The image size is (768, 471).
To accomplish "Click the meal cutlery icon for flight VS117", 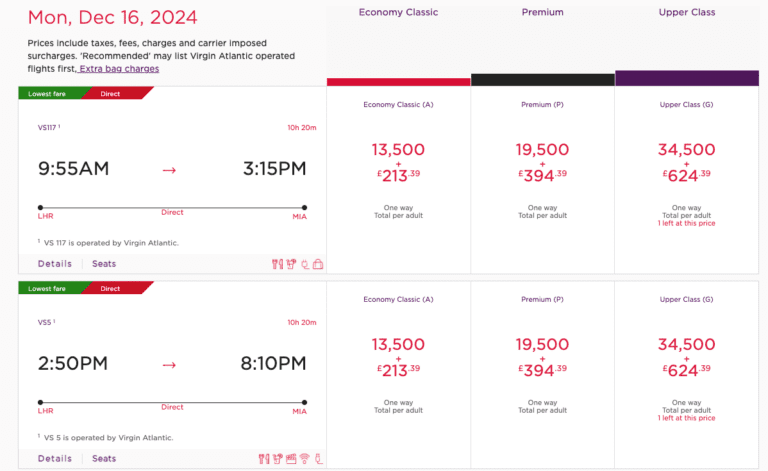I will click(x=278, y=264).
